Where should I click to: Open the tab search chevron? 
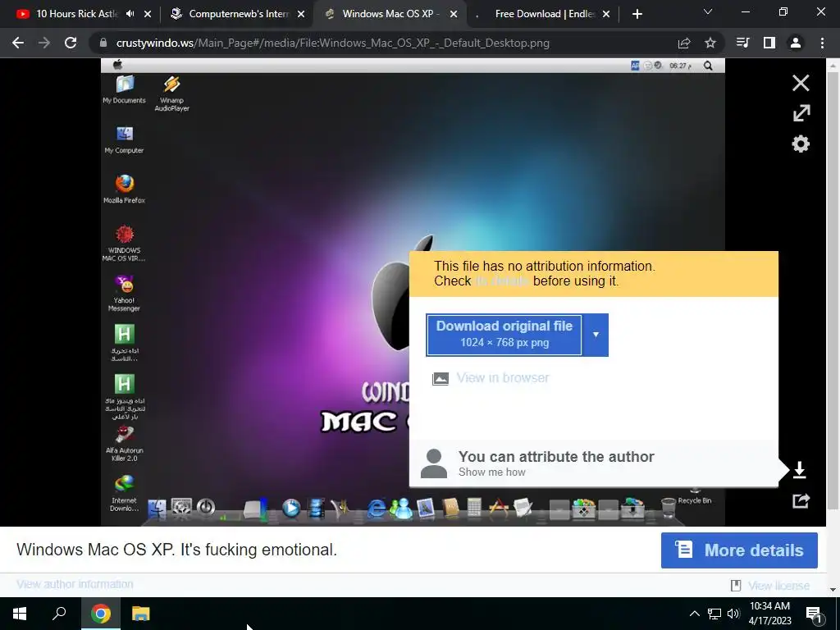coord(708,11)
